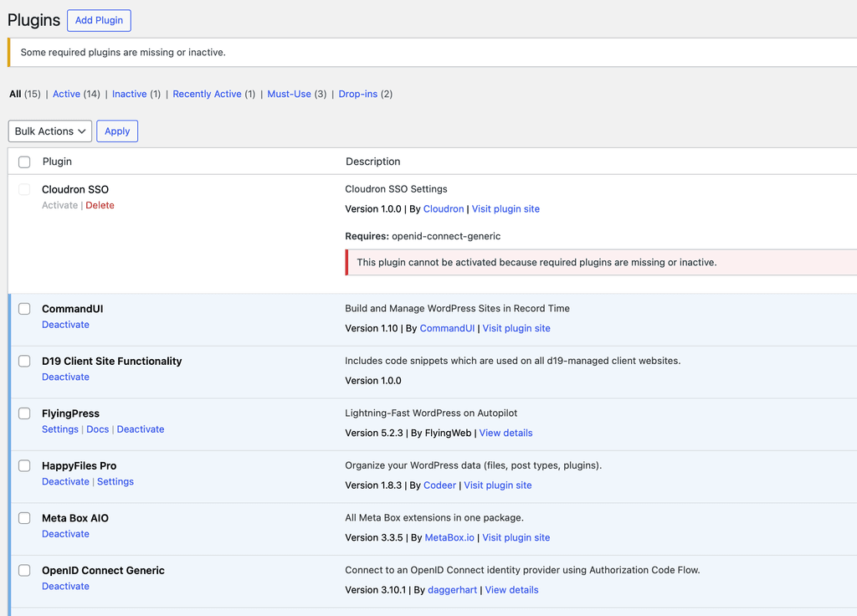This screenshot has width=857, height=616.
Task: Delete the Cloudron SSO plugin
Action: 100,205
